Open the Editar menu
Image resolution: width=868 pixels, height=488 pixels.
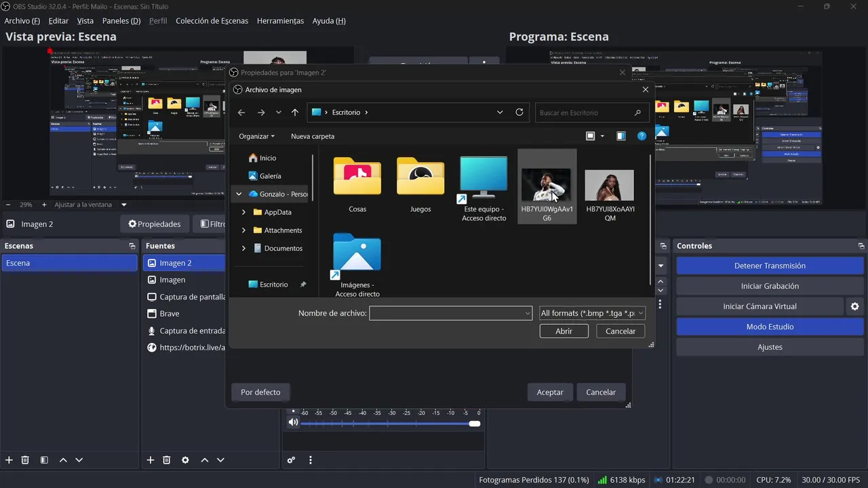58,21
